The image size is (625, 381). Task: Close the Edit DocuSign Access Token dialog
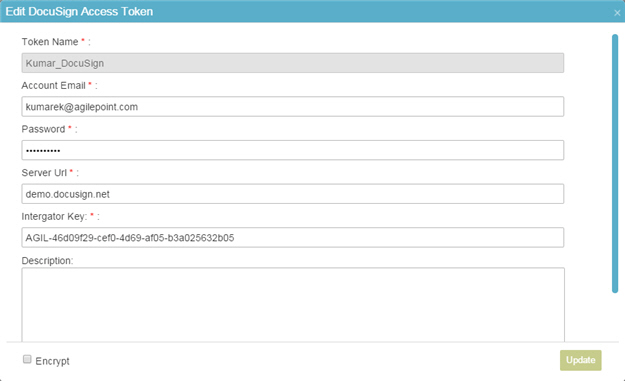click(617, 13)
